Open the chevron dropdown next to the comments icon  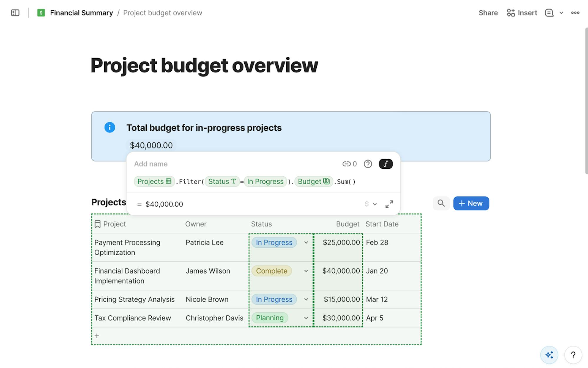point(561,13)
